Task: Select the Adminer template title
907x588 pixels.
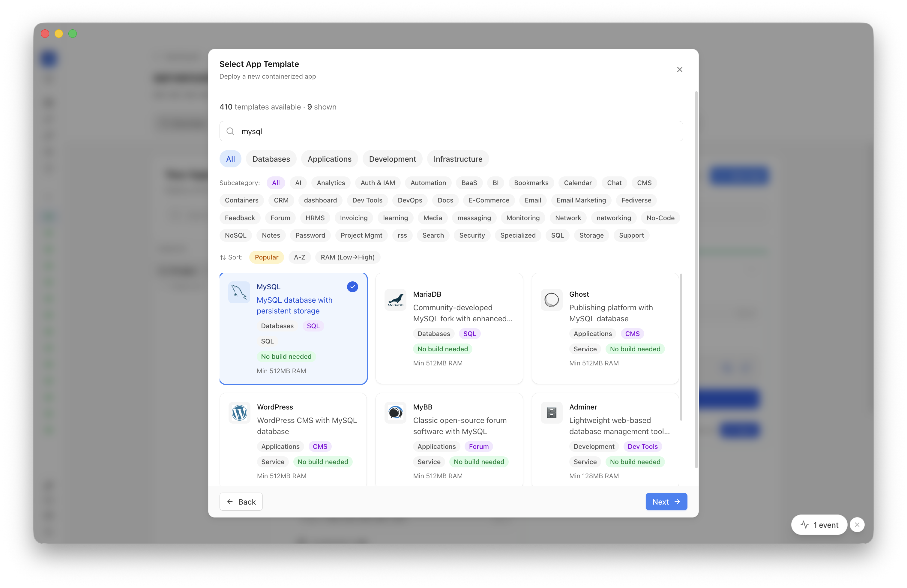Action: point(583,407)
